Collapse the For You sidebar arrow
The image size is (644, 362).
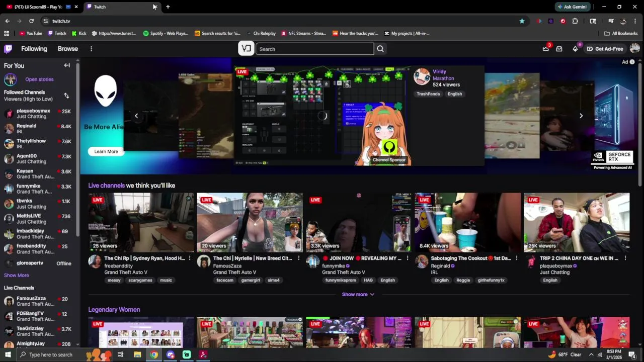[x=67, y=65]
